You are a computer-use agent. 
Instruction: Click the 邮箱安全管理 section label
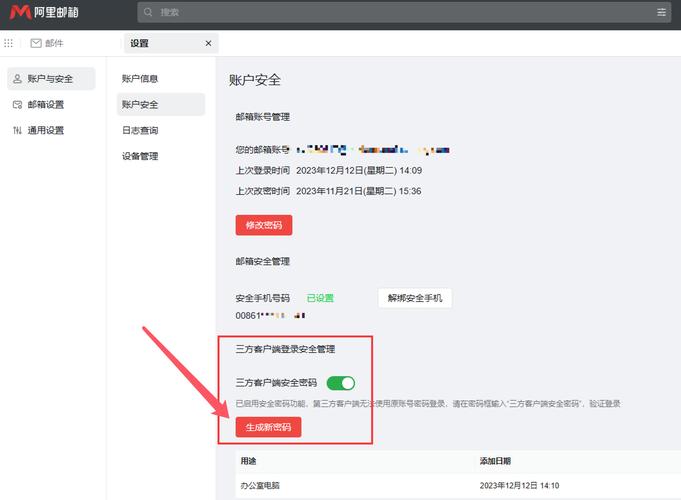coord(263,262)
